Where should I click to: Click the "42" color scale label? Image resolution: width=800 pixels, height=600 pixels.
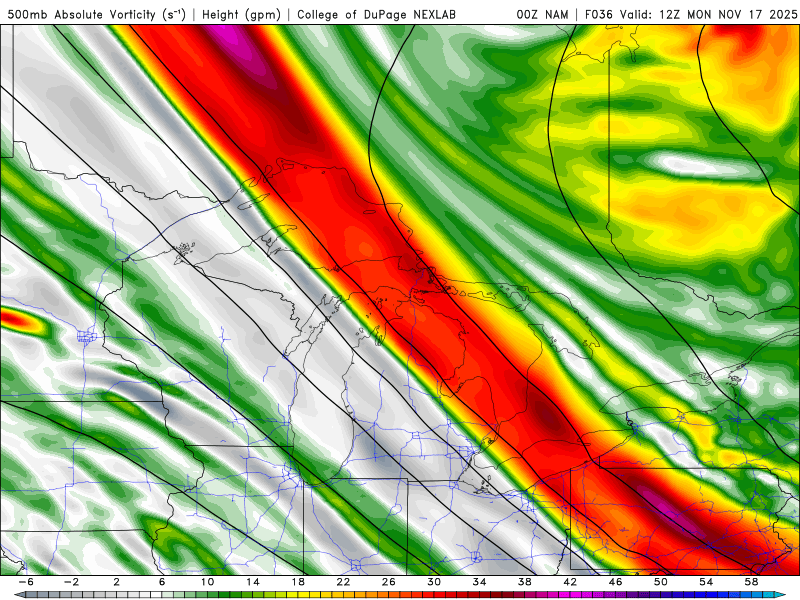point(570,582)
